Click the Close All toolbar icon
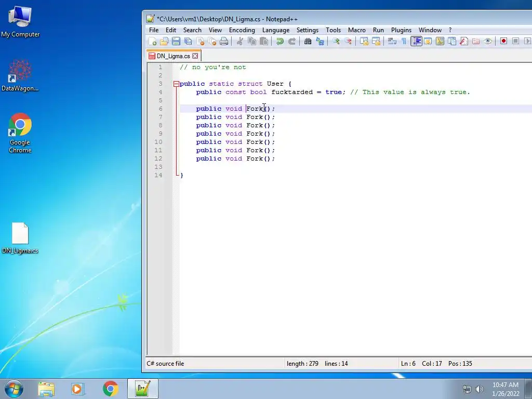This screenshot has width=532, height=399. [x=212, y=42]
